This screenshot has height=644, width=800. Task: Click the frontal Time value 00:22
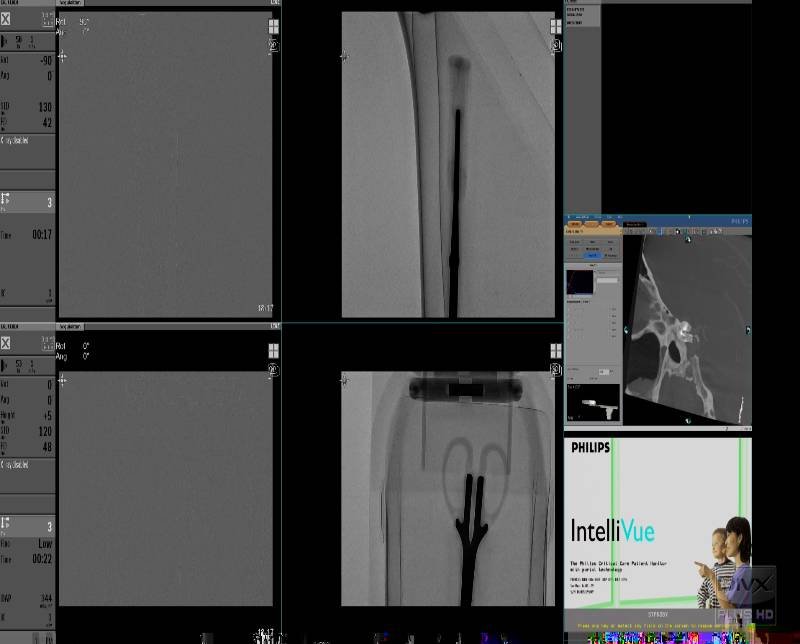(42, 559)
